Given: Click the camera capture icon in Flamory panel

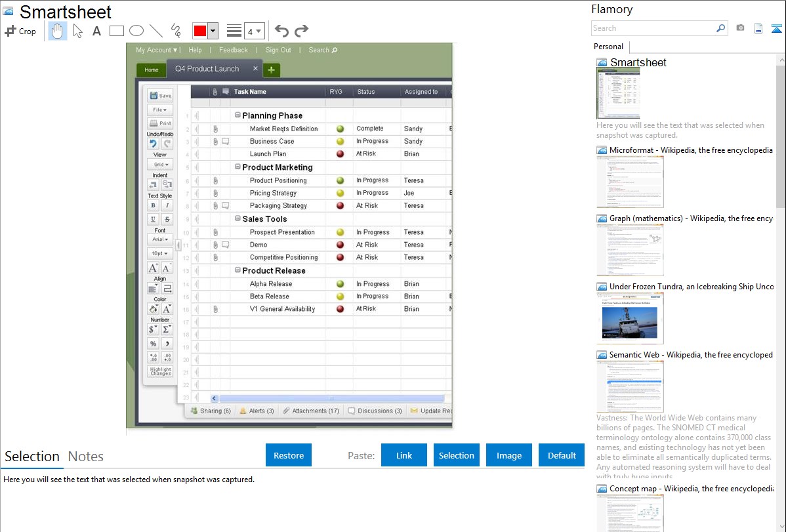Looking at the screenshot, I should (740, 28).
